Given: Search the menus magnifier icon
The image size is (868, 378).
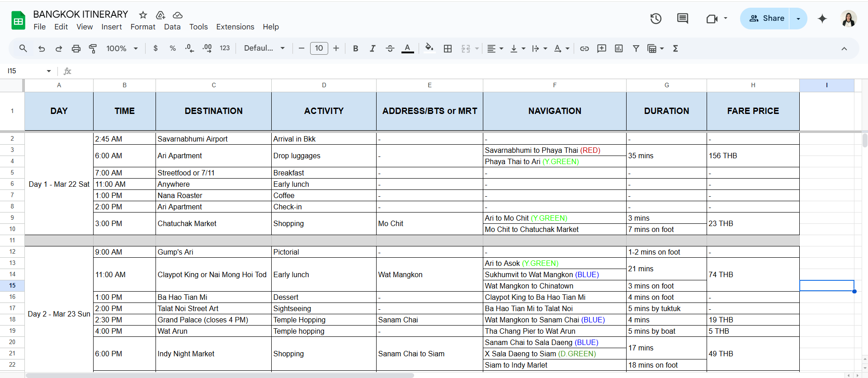Looking at the screenshot, I should point(23,48).
